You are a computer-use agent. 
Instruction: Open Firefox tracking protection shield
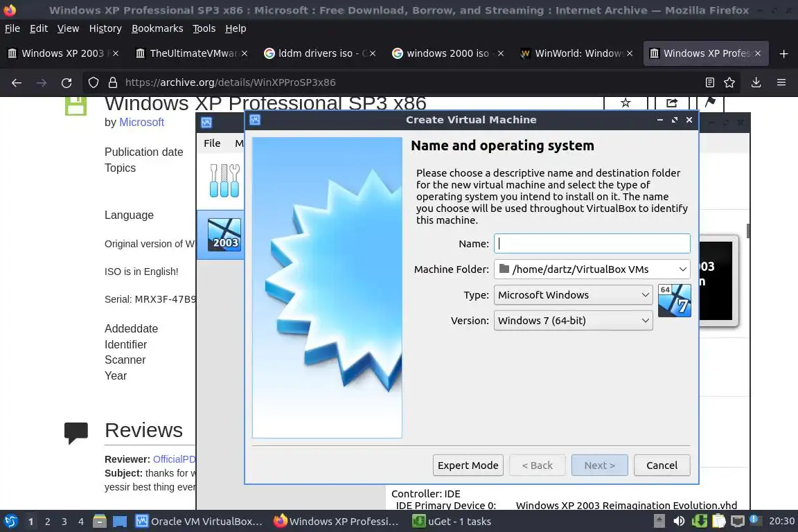pos(93,82)
